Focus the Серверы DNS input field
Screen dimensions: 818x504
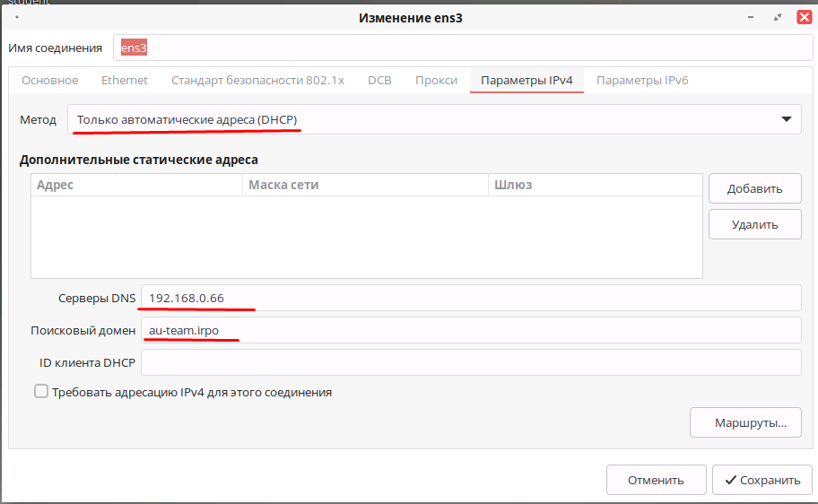[x=470, y=298]
